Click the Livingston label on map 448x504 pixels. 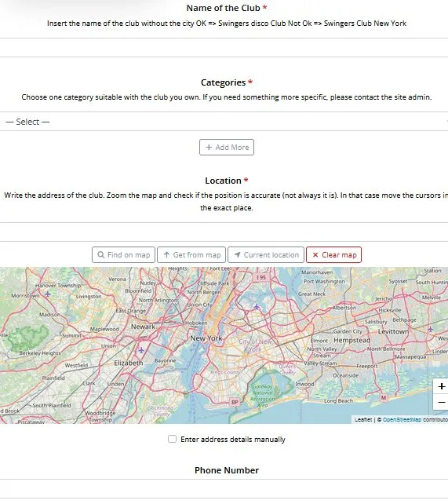pyautogui.click(x=89, y=297)
